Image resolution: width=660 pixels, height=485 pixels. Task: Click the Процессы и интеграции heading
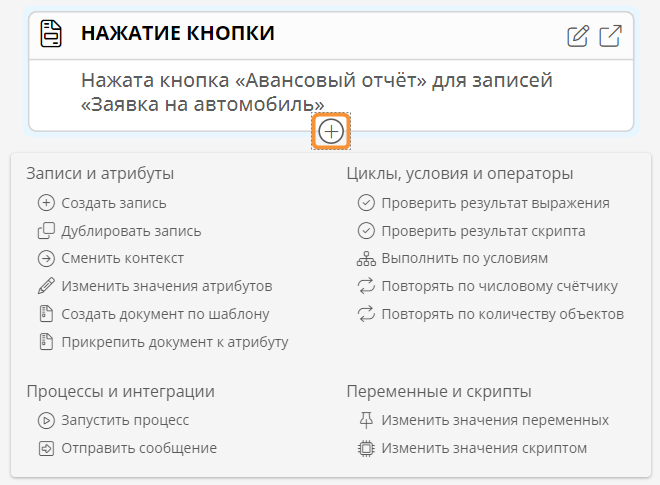tap(120, 392)
